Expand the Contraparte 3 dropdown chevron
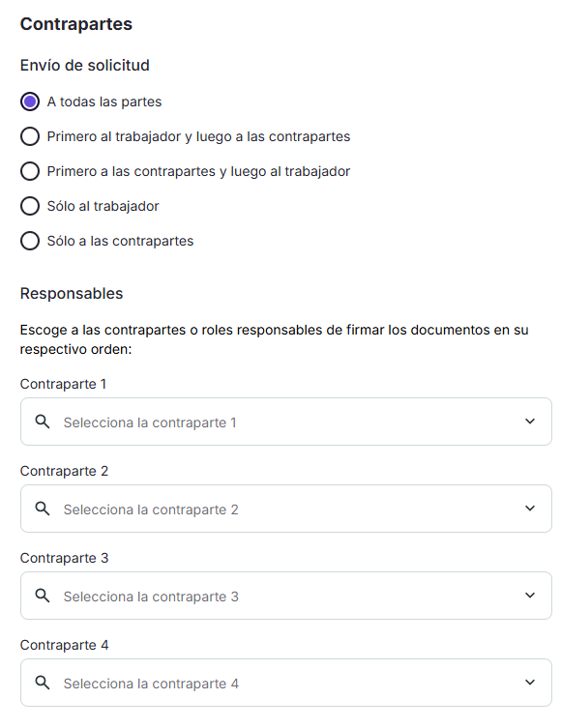 [530, 596]
